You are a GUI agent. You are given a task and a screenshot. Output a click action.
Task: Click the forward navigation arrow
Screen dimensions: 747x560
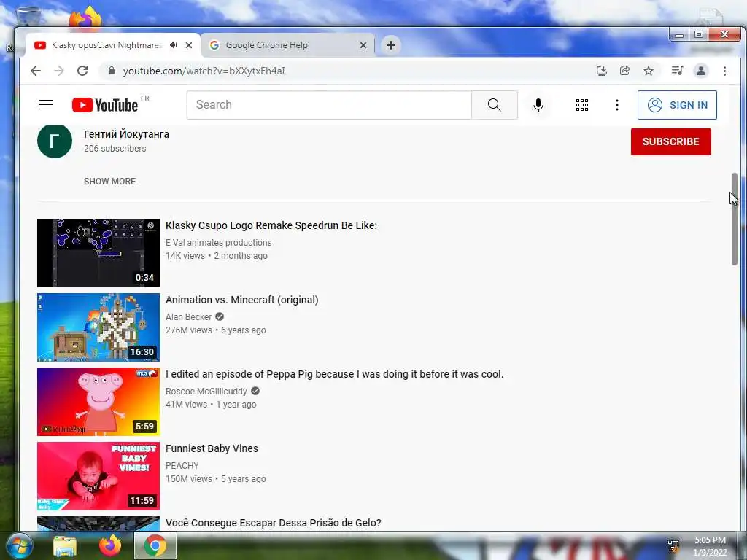58,71
